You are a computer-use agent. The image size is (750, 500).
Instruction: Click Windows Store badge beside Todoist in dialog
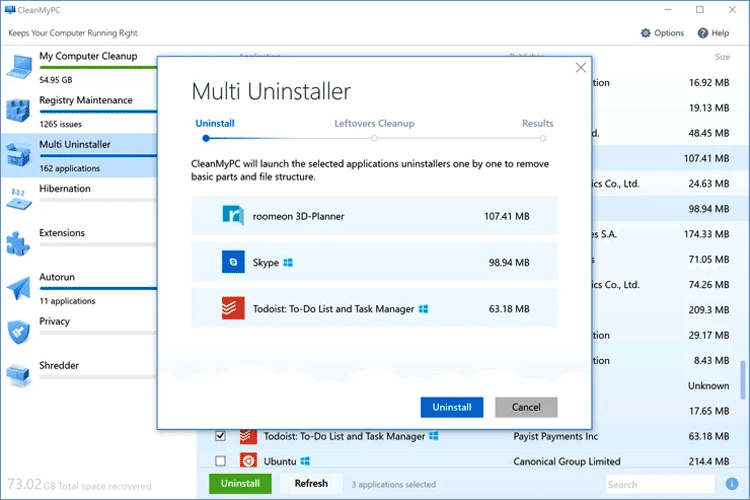(x=423, y=309)
